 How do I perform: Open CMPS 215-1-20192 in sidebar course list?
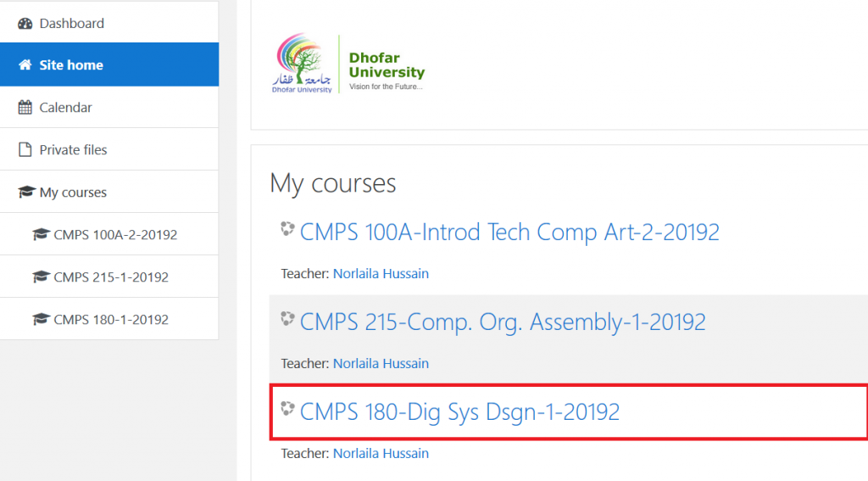pos(109,277)
